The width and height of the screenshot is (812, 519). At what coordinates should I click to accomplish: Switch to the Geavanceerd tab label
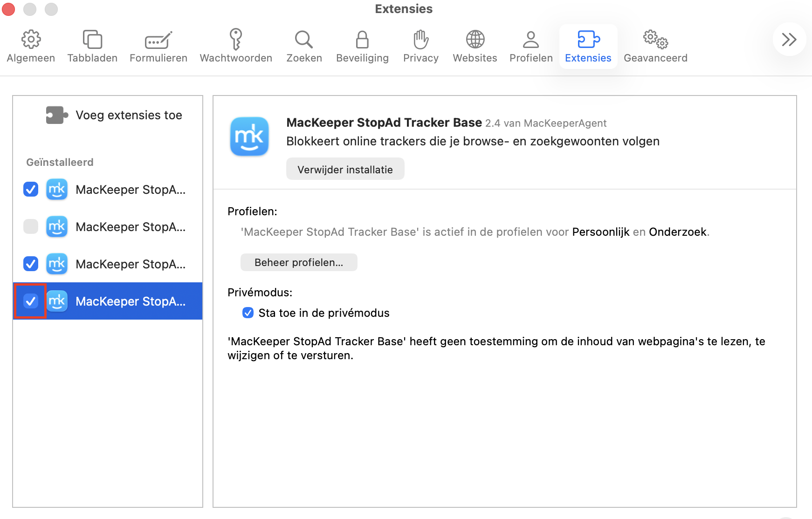pyautogui.click(x=655, y=58)
